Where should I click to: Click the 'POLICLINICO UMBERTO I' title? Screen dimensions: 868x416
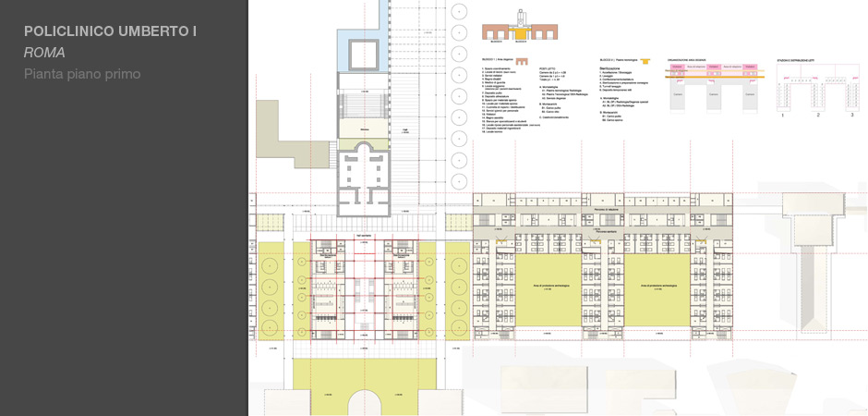click(110, 31)
